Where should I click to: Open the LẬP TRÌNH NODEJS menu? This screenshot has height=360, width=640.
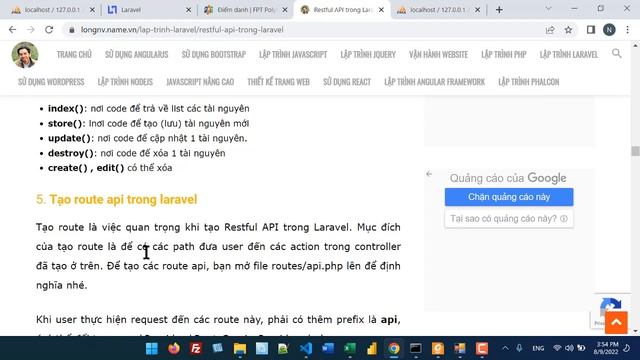click(125, 82)
